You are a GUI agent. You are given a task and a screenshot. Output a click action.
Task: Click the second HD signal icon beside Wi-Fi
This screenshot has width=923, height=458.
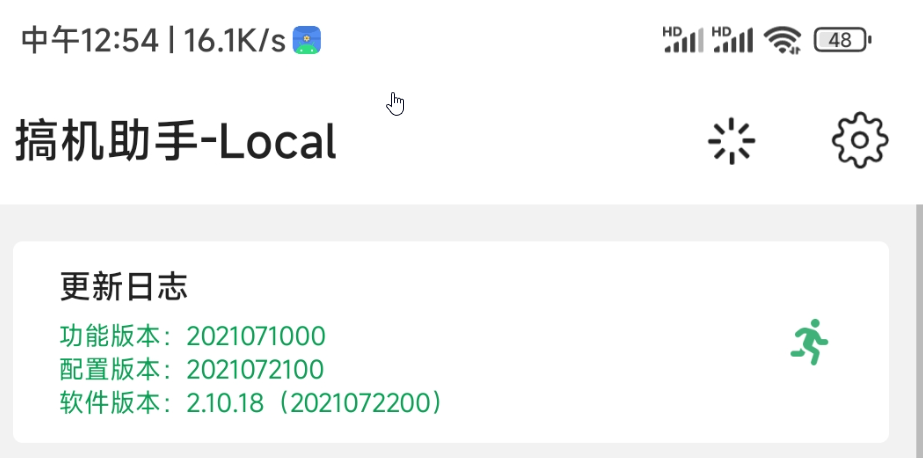[732, 39]
